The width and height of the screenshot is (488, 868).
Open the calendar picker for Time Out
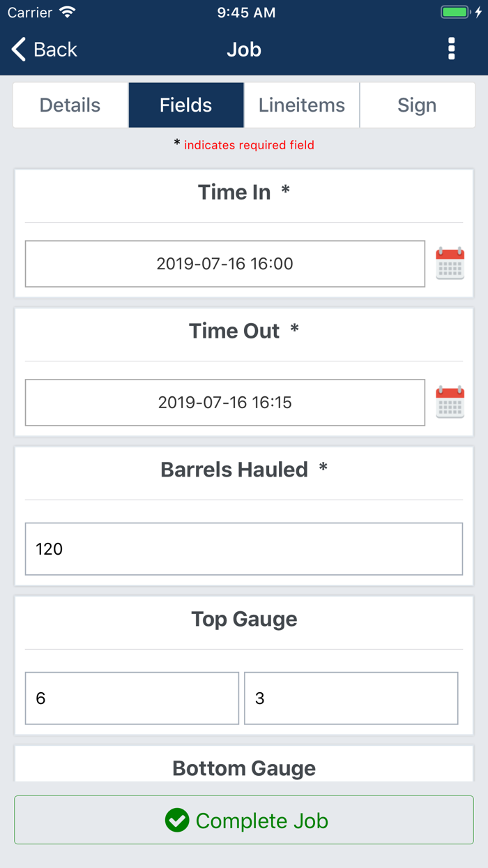(450, 402)
